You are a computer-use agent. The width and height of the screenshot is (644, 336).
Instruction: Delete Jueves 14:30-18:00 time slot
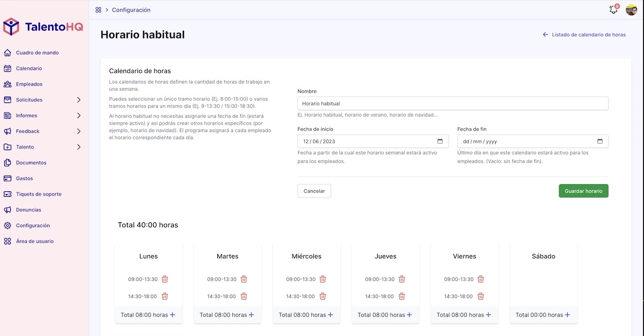pyautogui.click(x=401, y=296)
